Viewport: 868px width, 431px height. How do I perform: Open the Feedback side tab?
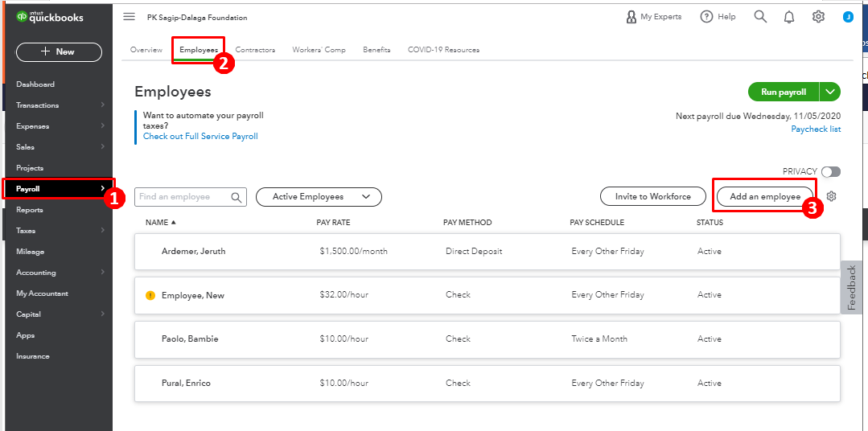[851, 287]
